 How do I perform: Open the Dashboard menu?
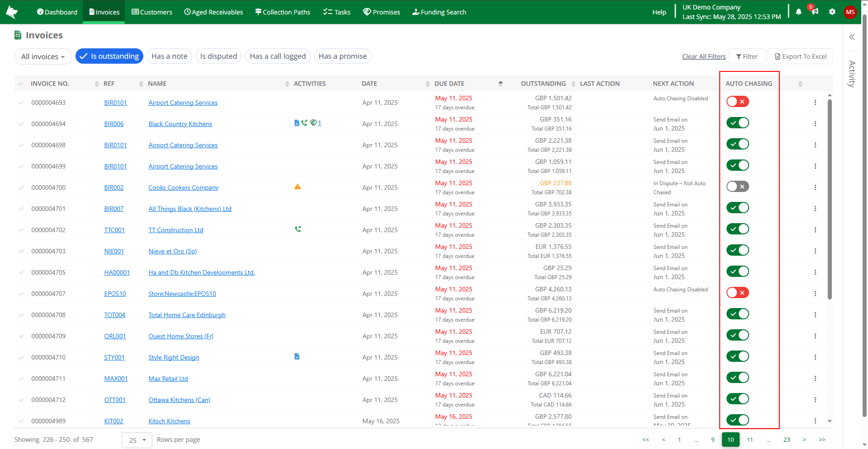click(57, 12)
